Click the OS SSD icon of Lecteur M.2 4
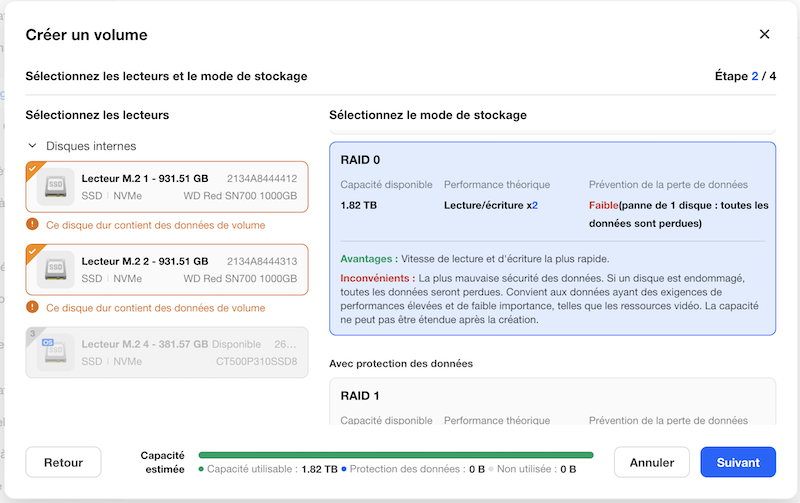 point(56,352)
